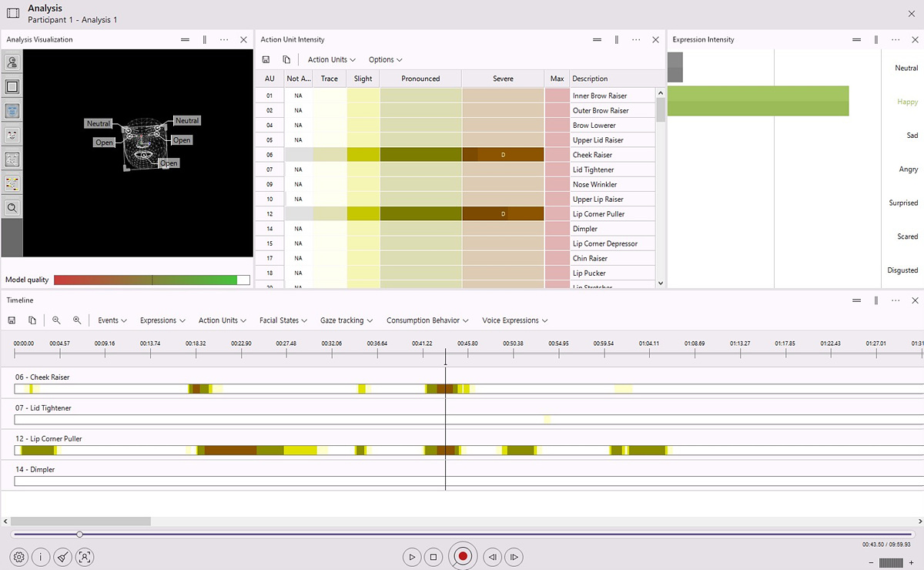The image size is (924, 570).
Task: Open the Expressions dropdown in Timeline
Action: tap(162, 320)
